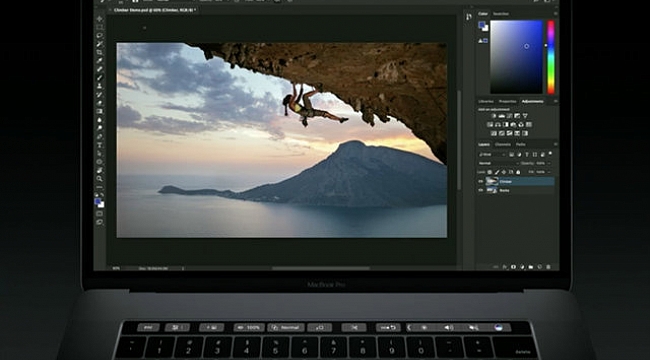Select the Quick Selection tool
This screenshot has width=650, height=360.
click(x=99, y=44)
